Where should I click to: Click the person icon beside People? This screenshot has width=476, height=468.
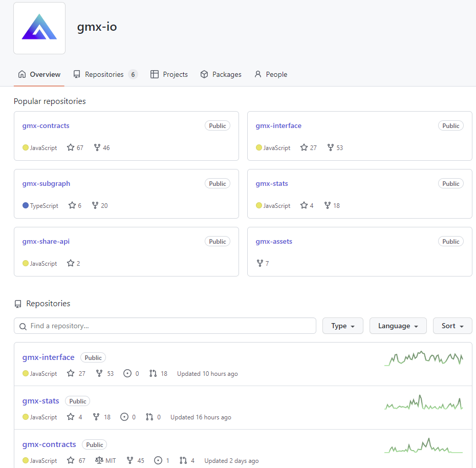click(258, 74)
